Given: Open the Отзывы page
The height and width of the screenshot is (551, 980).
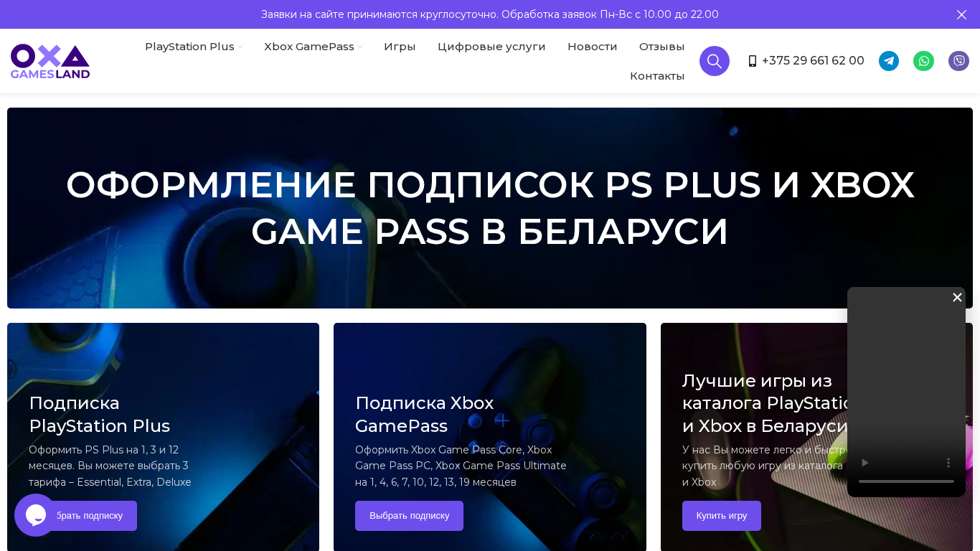Looking at the screenshot, I should pyautogui.click(x=661, y=47).
